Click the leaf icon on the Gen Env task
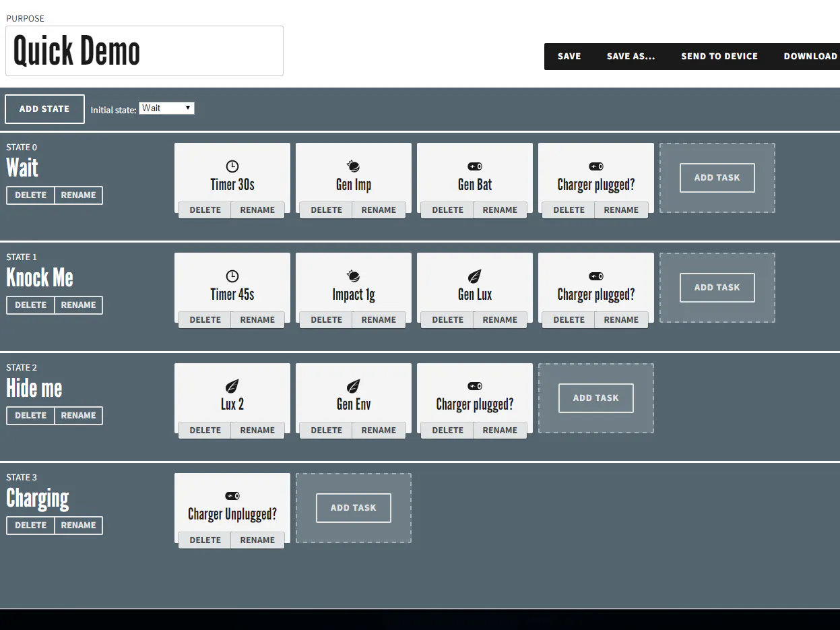 point(353,386)
